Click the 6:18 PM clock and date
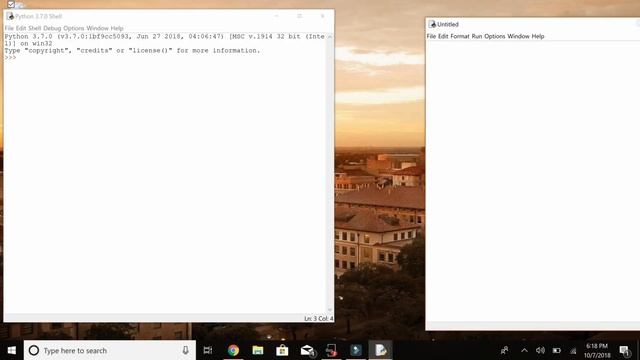This screenshot has width=640, height=360. tap(597, 350)
